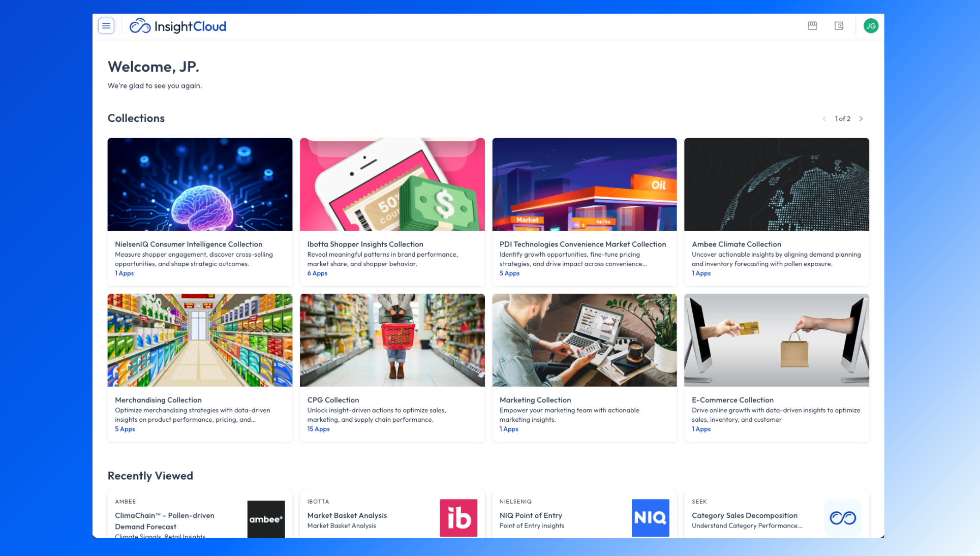
Task: Click 'Market Basket Analysis' subtitle under Ibotta
Action: click(x=342, y=526)
